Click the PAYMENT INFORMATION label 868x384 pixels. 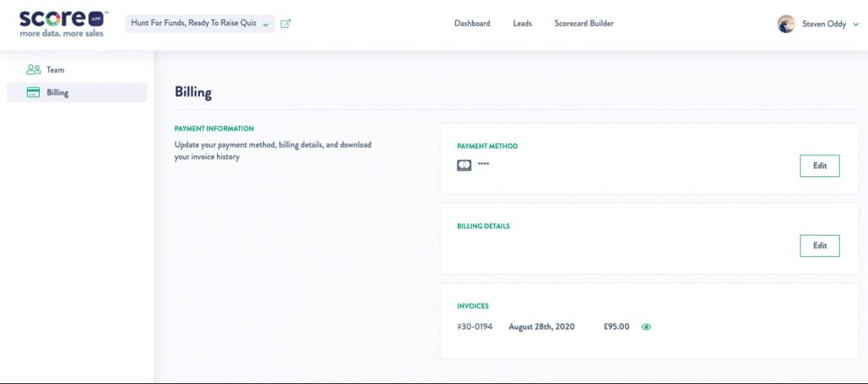(x=214, y=128)
